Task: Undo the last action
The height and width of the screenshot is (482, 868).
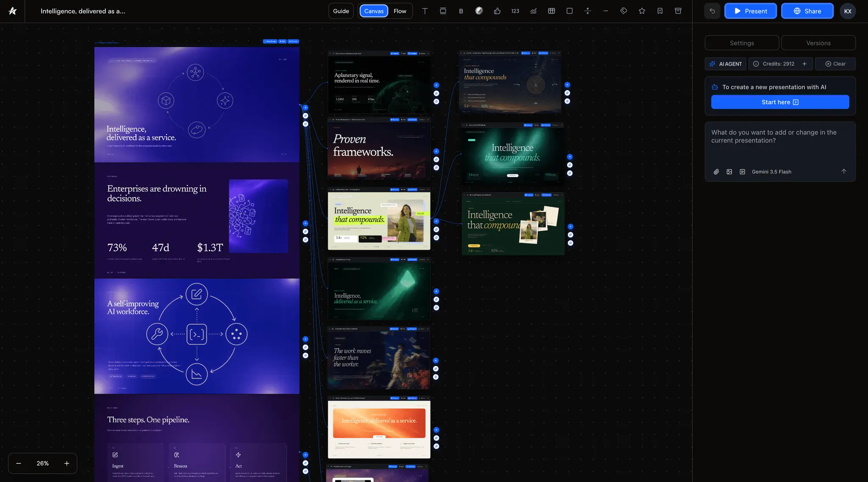Action: pos(712,11)
